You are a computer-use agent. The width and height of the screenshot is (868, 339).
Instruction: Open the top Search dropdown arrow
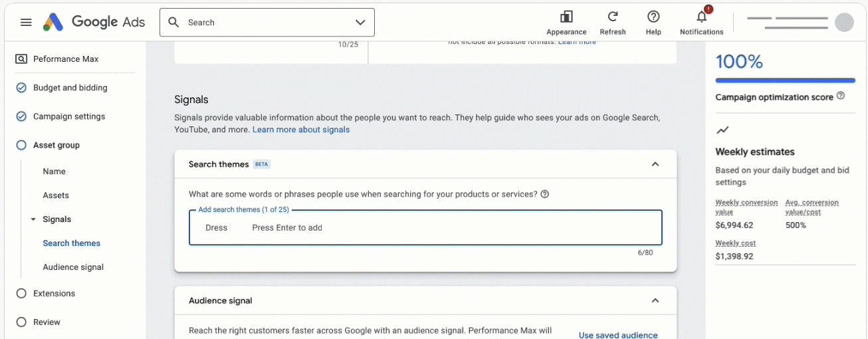[360, 23]
